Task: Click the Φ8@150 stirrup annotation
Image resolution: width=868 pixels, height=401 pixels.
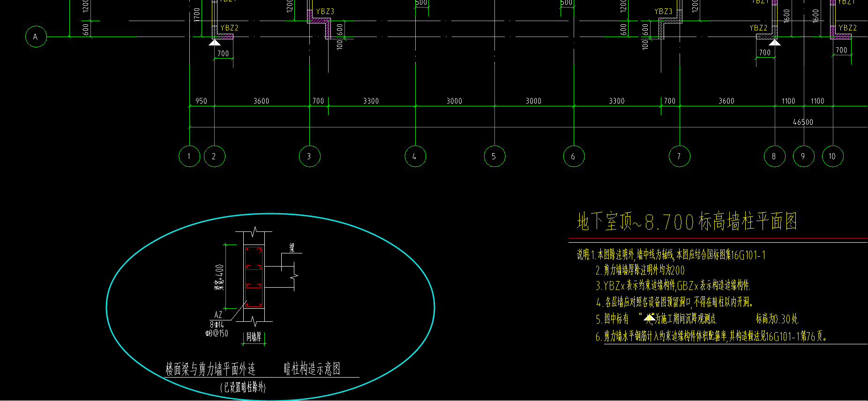Action: (217, 334)
